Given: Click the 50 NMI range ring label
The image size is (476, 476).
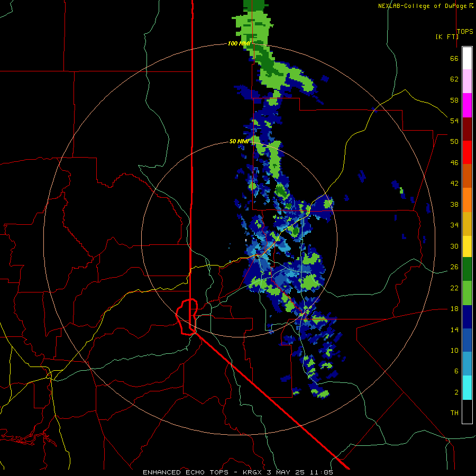Looking at the screenshot, I should (239, 141).
